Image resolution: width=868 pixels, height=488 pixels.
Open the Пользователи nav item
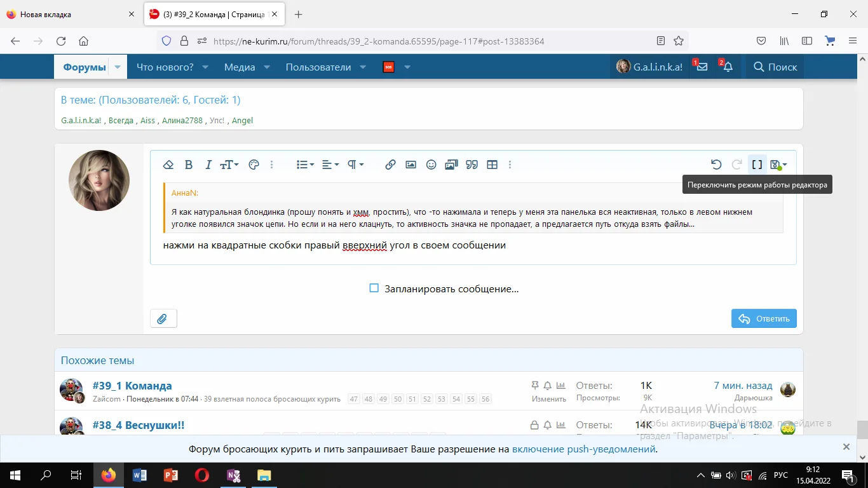tap(318, 67)
